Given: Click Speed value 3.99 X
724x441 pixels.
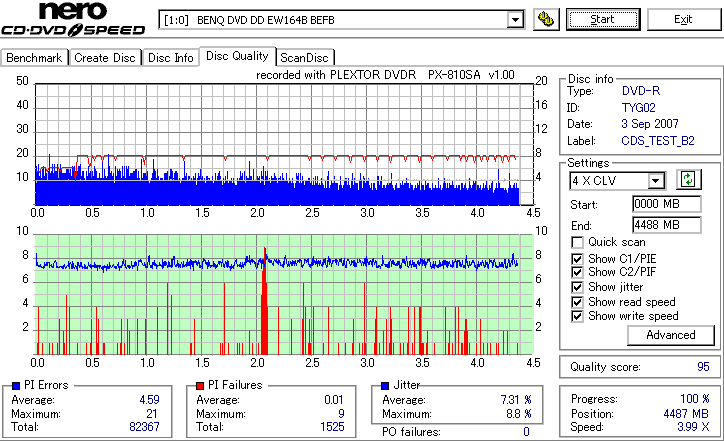Looking at the screenshot, I should pos(694,427).
